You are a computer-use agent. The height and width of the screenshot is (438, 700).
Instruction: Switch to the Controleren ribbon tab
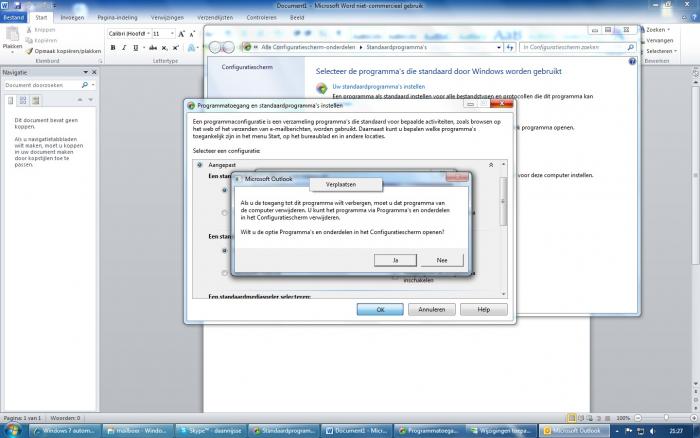pos(261,18)
